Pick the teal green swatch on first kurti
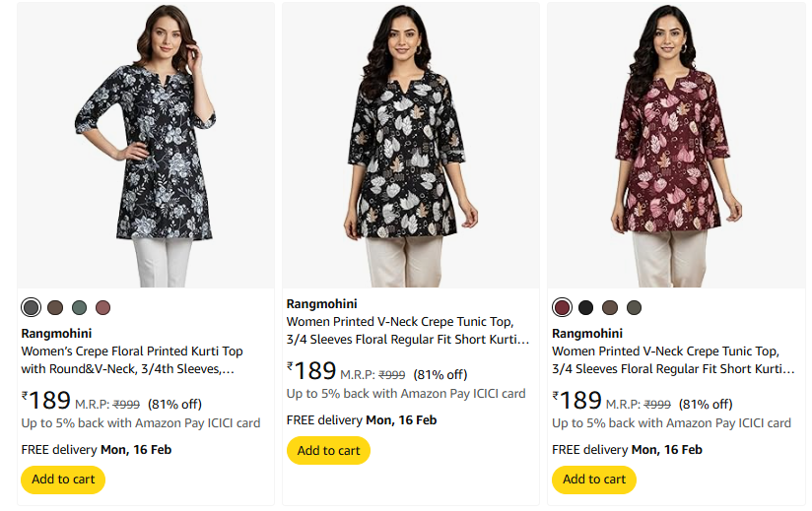 point(79,307)
